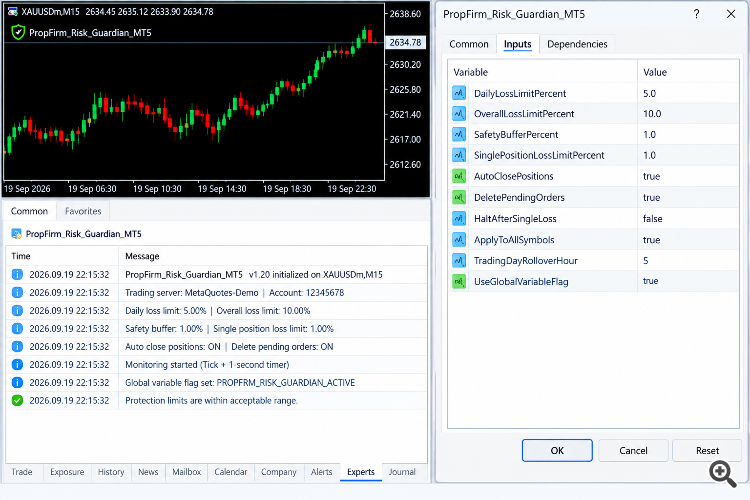Click the OK button
Image resolution: width=750 pixels, height=500 pixels.
click(x=557, y=450)
